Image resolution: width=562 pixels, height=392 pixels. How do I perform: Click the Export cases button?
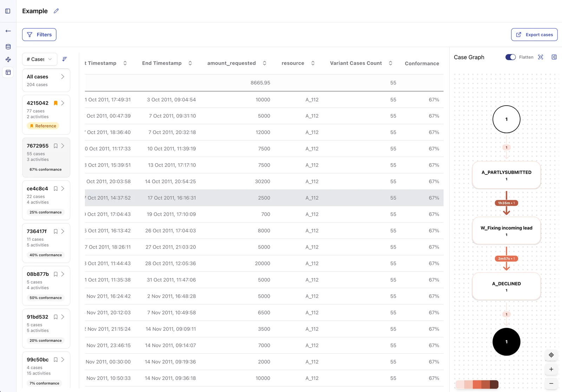click(534, 35)
